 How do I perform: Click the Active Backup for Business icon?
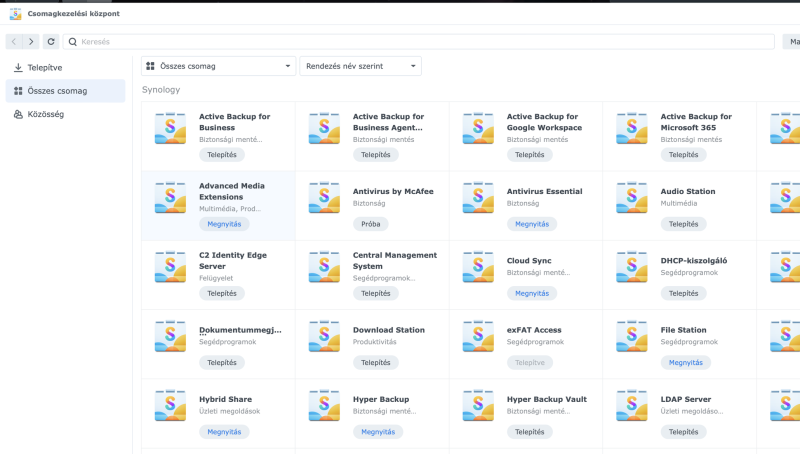170,128
